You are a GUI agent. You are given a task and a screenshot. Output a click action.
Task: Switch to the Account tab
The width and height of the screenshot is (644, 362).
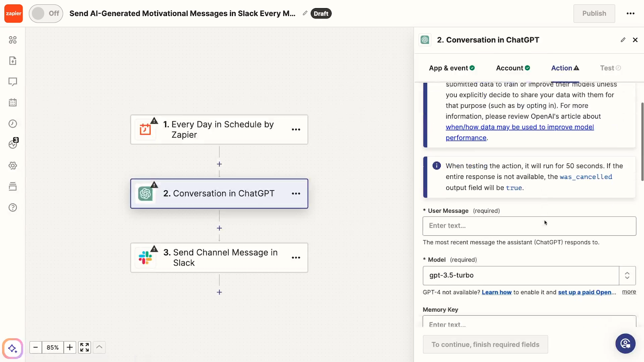pos(513,68)
